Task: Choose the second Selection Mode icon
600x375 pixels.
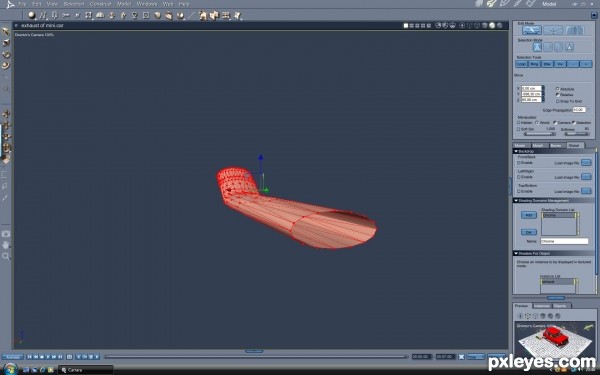Action: [548, 47]
